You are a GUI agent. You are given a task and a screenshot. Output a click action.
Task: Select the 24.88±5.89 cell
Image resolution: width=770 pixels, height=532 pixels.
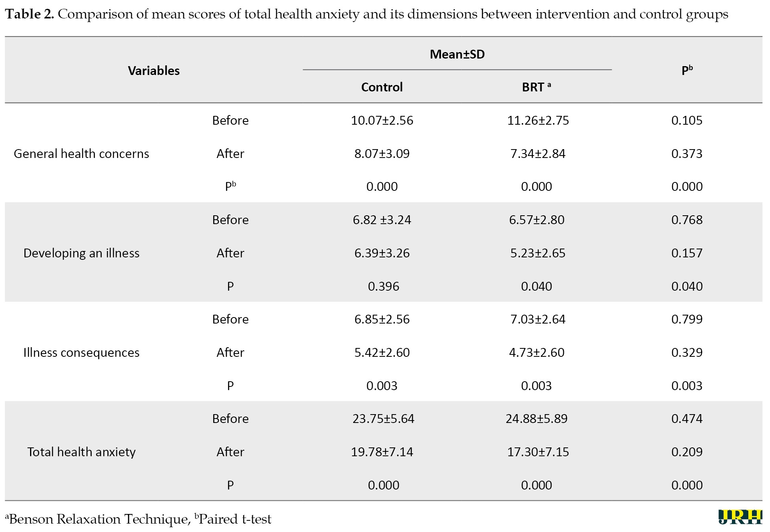pyautogui.click(x=536, y=419)
